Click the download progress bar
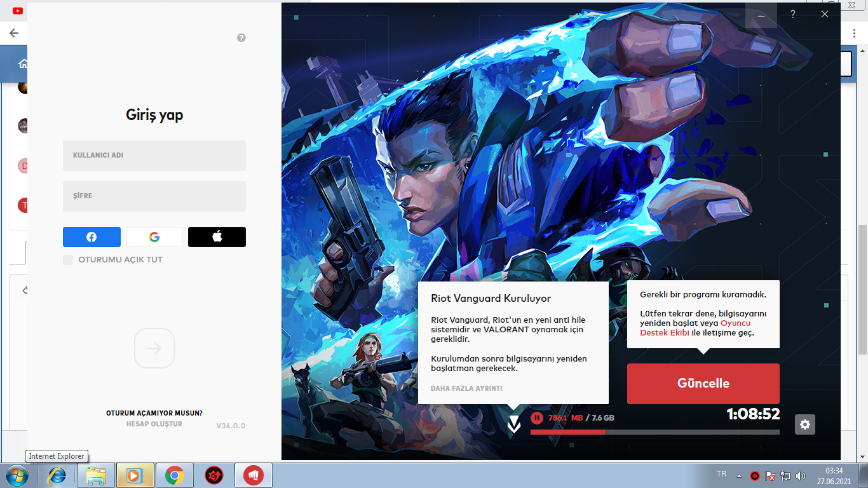868x488 pixels. pyautogui.click(x=655, y=432)
